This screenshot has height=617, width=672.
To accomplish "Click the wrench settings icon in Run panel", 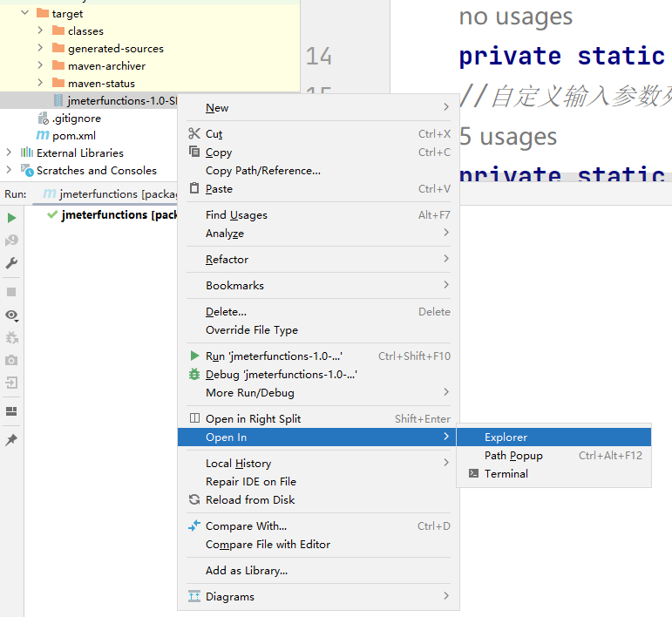I will [x=11, y=263].
